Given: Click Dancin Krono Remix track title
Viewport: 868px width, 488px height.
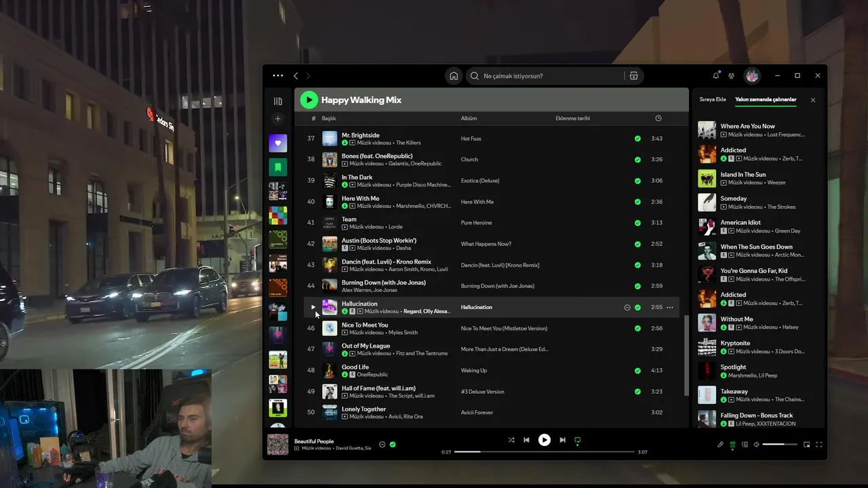Looking at the screenshot, I should click(387, 262).
